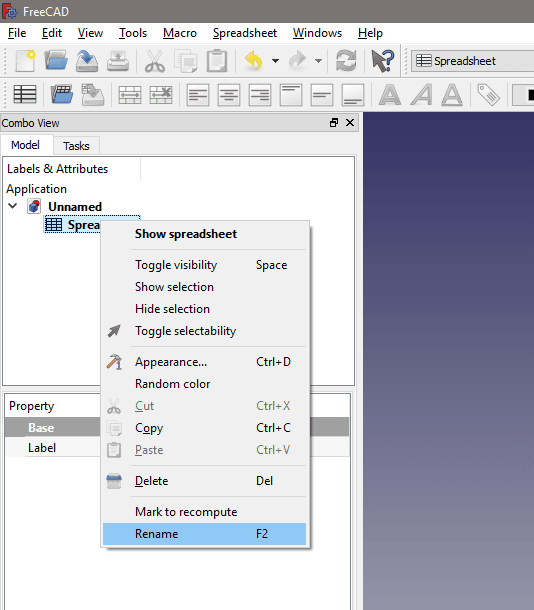Screen dimensions: 534x610
Task: Open the Help menu
Action: tap(370, 33)
